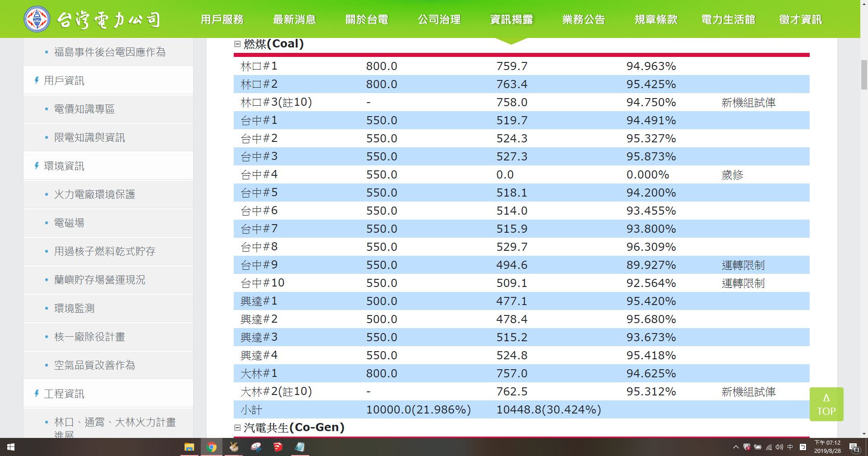Open the bird-like app icon in taskbar

point(233,447)
